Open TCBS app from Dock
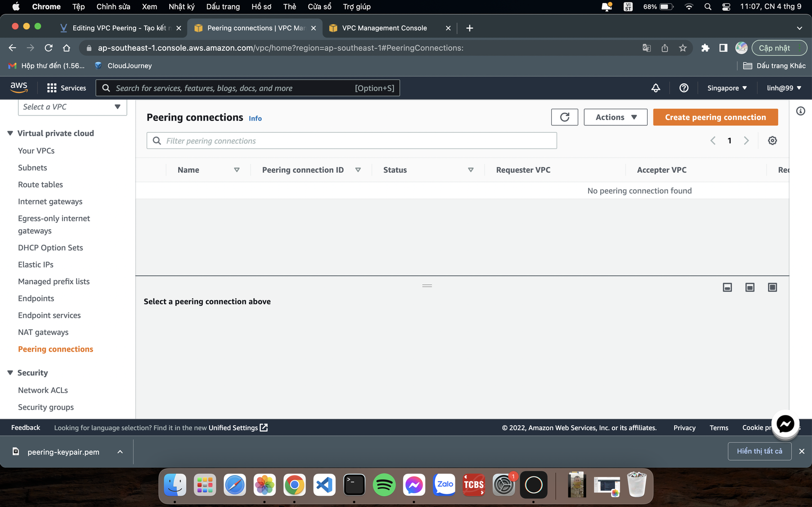812x507 pixels. 474,485
